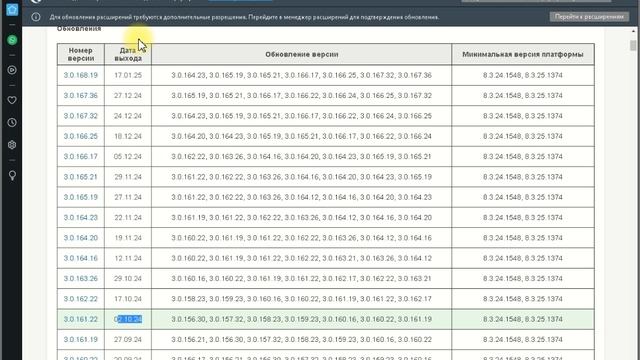Image resolution: width=640 pixels, height=360 pixels.
Task: Click the 'Обновление версии' column header
Action: click(302, 54)
